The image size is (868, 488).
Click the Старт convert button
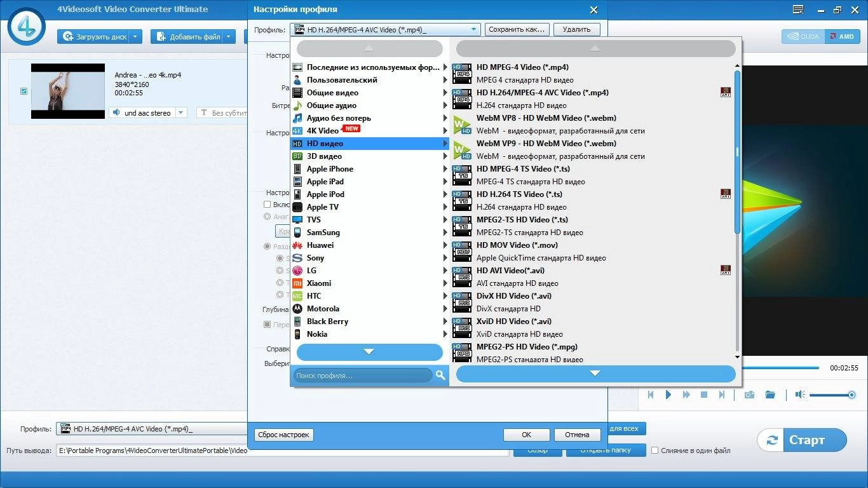(802, 440)
